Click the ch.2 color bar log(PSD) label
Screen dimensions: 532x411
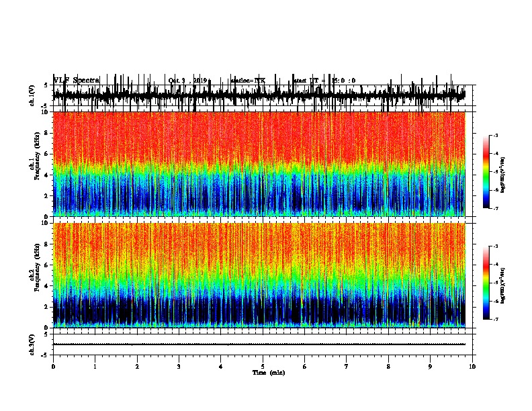(x=502, y=285)
